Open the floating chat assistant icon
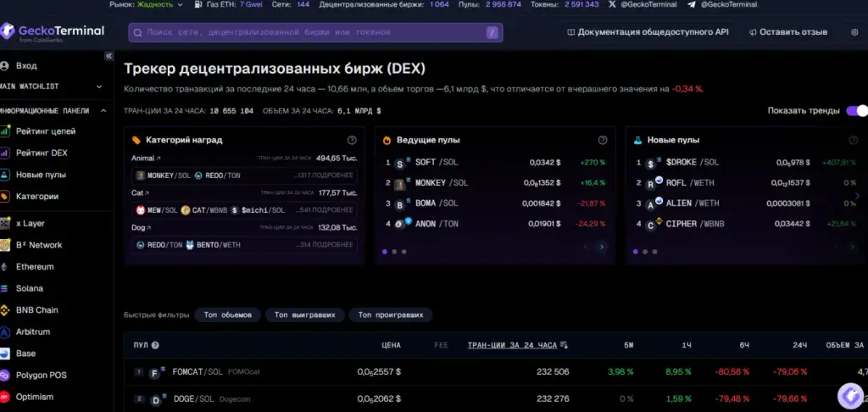868x412 pixels. click(849, 395)
